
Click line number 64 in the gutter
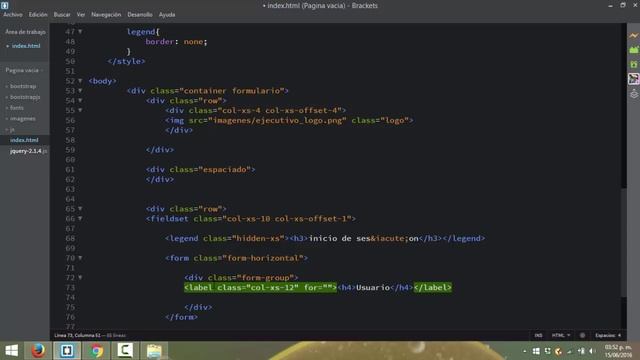pyautogui.click(x=70, y=199)
